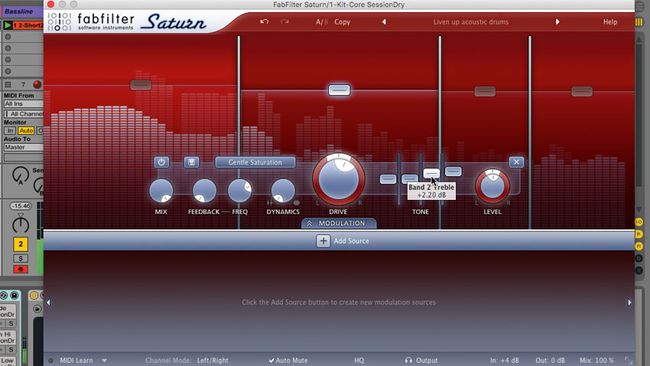The image size is (650, 366).
Task: Click the Ableton send A knob
Action: click(20, 175)
